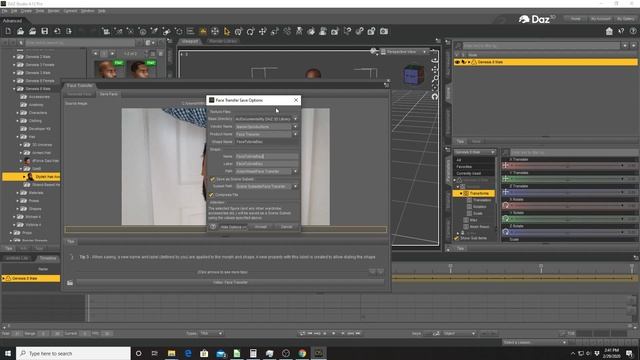Screen dimensions: 640x360
Task: Click the X Translate cross icon
Action: coord(505,165)
